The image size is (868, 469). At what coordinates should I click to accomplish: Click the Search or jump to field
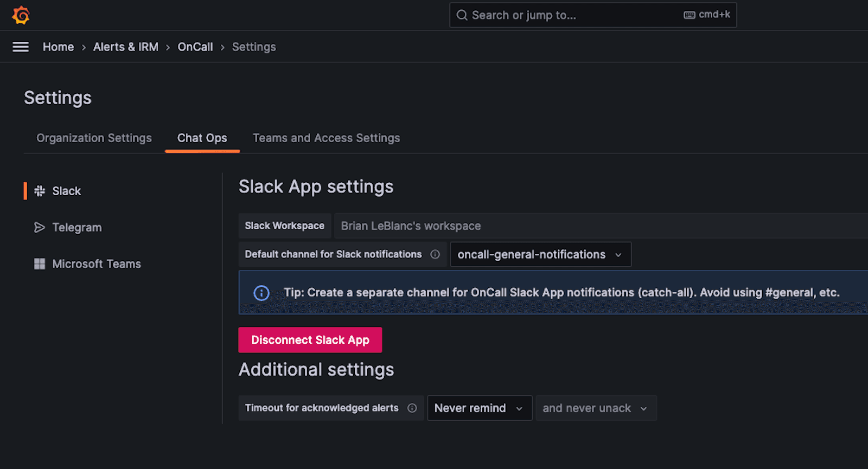click(x=593, y=15)
